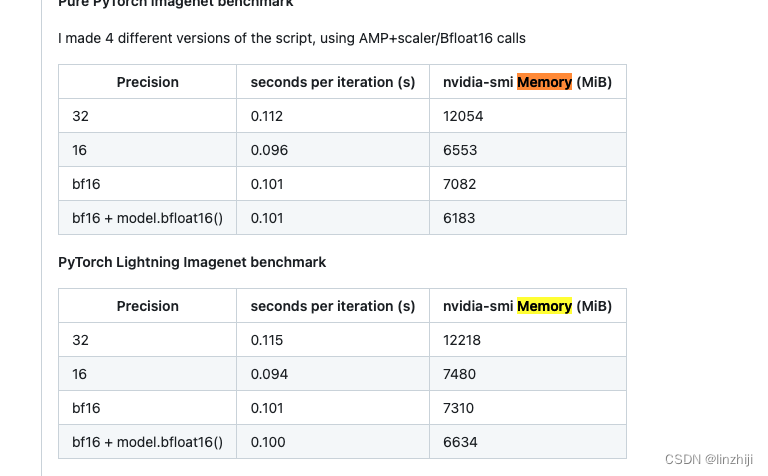Click the 6634 memory value

(x=460, y=442)
